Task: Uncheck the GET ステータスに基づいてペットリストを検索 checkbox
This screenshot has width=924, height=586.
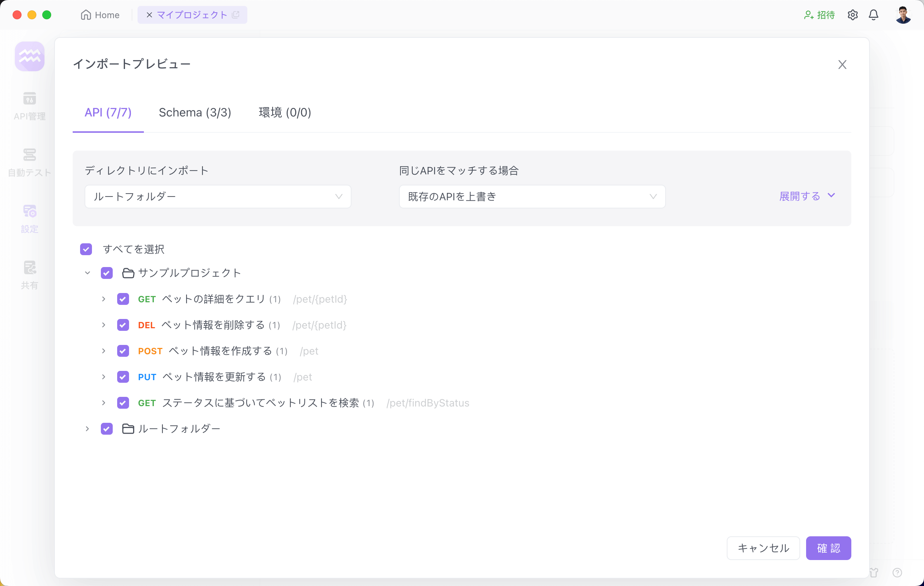Action: 123,403
